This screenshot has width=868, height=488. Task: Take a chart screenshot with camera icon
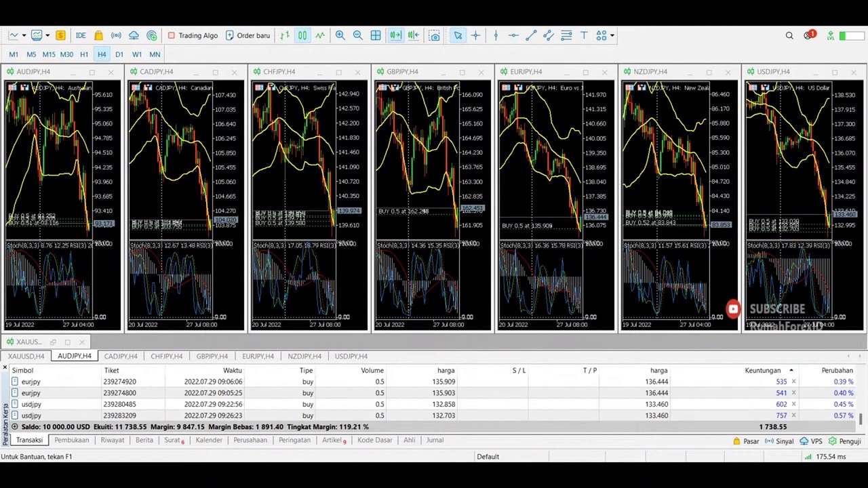click(x=435, y=35)
